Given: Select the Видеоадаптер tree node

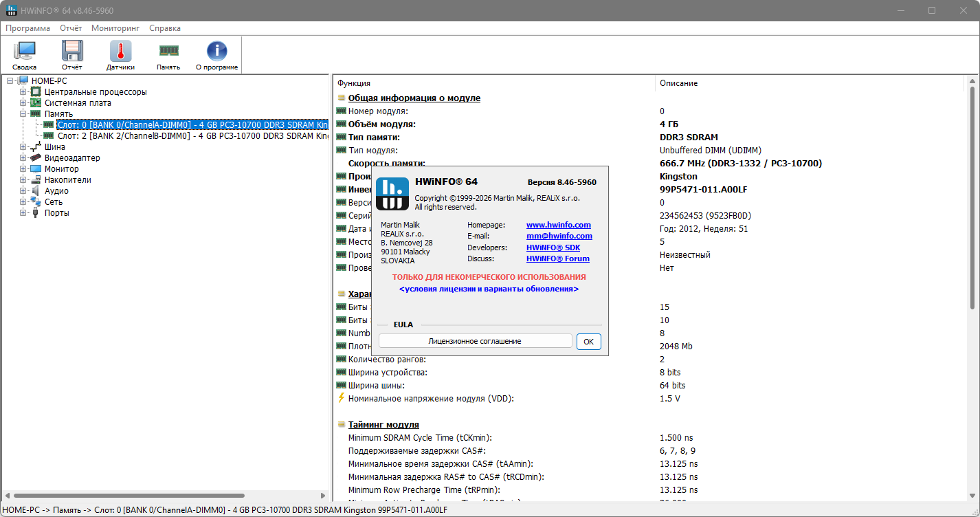Looking at the screenshot, I should pos(72,158).
